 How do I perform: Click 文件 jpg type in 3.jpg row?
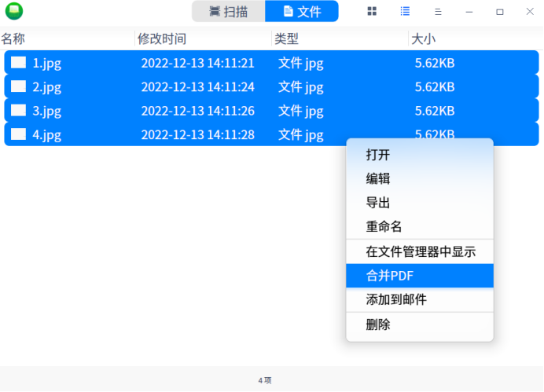[x=301, y=112]
